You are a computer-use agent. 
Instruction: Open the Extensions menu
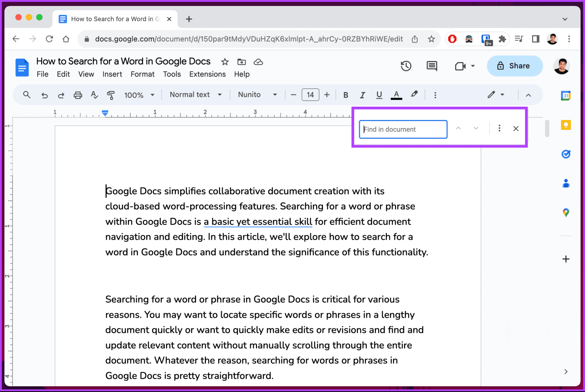click(207, 74)
